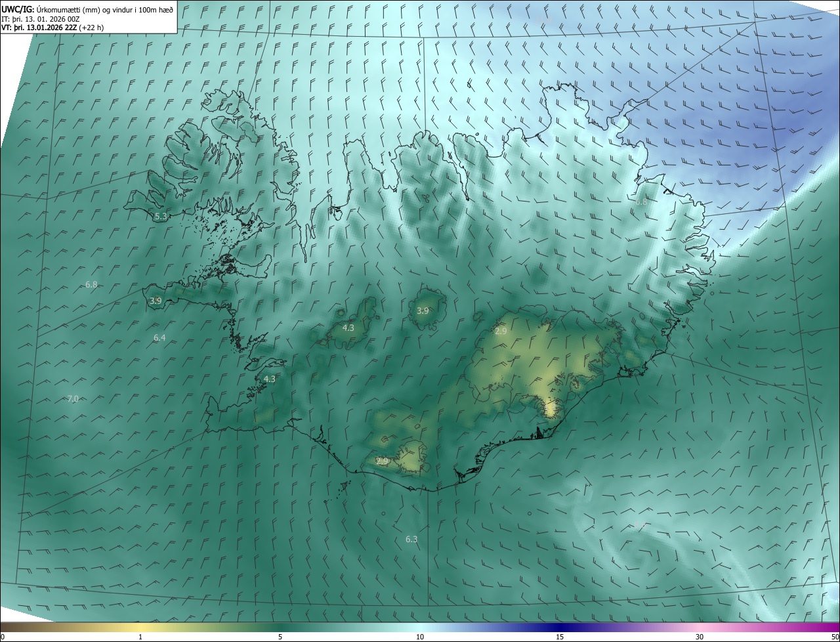Click the 2.9 value on Vatnajökull glacier

click(x=501, y=332)
